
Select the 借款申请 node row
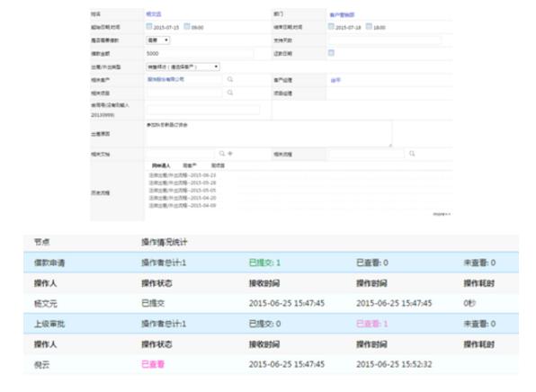click(271, 263)
